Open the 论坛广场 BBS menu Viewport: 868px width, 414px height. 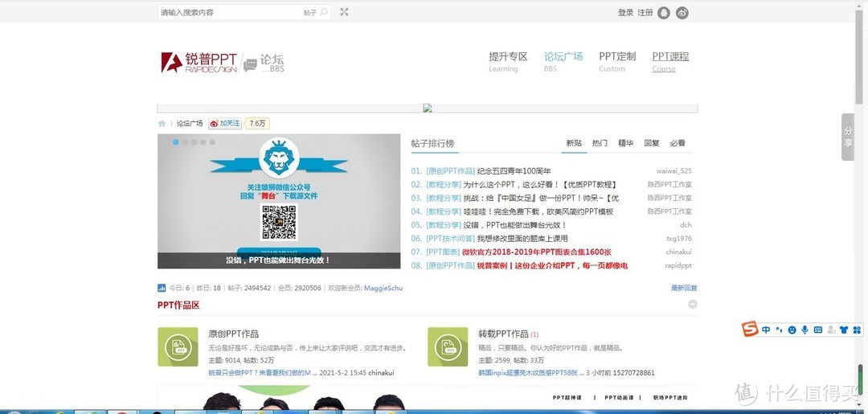click(x=563, y=61)
